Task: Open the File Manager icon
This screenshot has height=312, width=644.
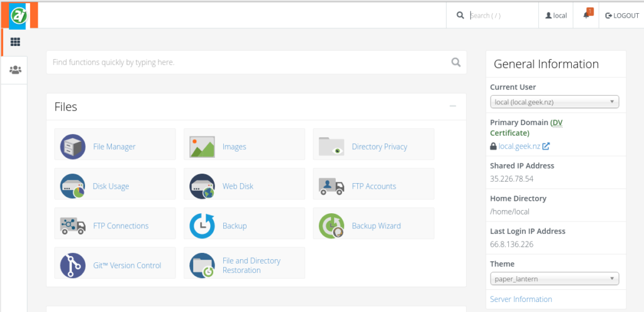Action: pos(73,147)
